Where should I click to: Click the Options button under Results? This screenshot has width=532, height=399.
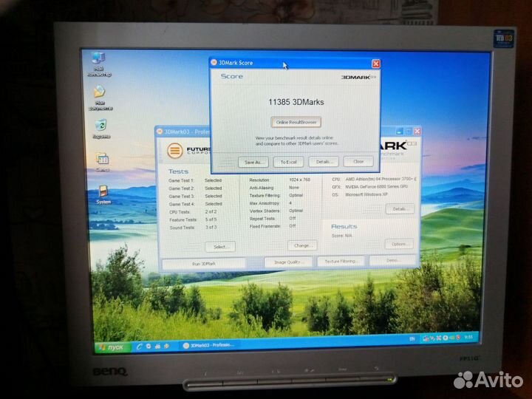click(399, 244)
